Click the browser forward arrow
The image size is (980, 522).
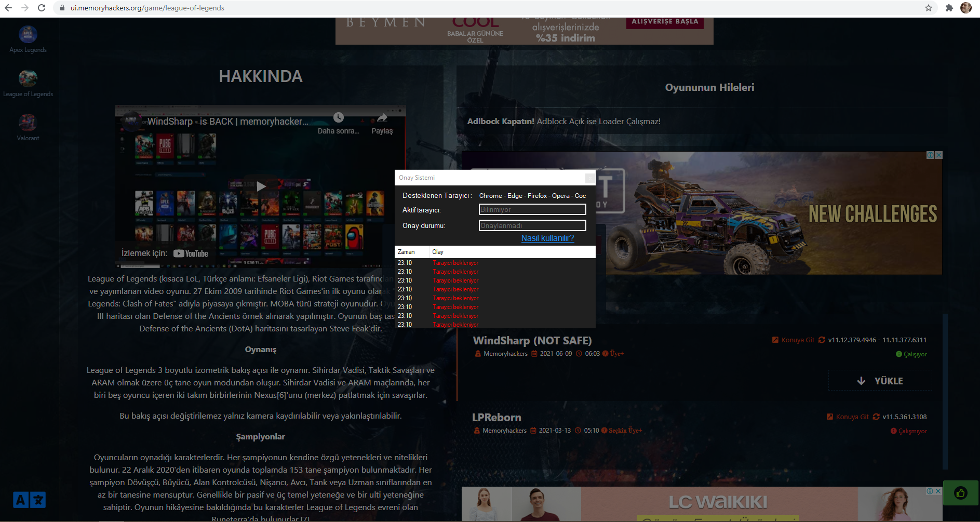pyautogui.click(x=25, y=8)
